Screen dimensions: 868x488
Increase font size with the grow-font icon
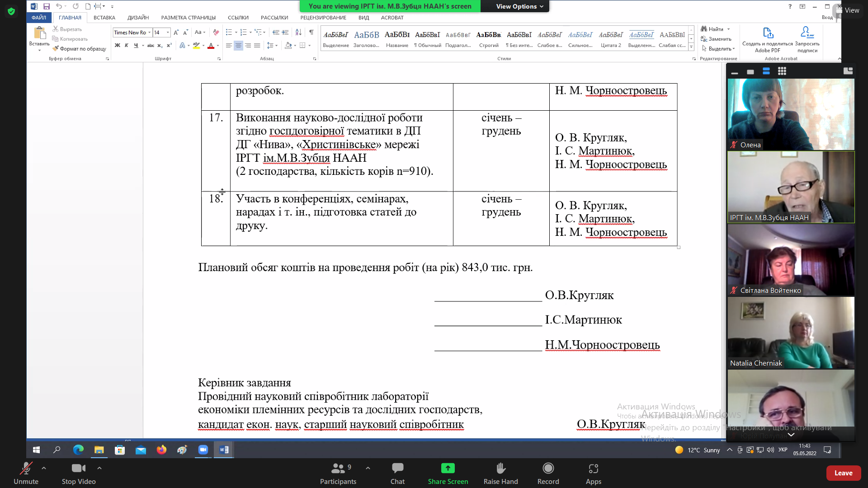point(176,33)
